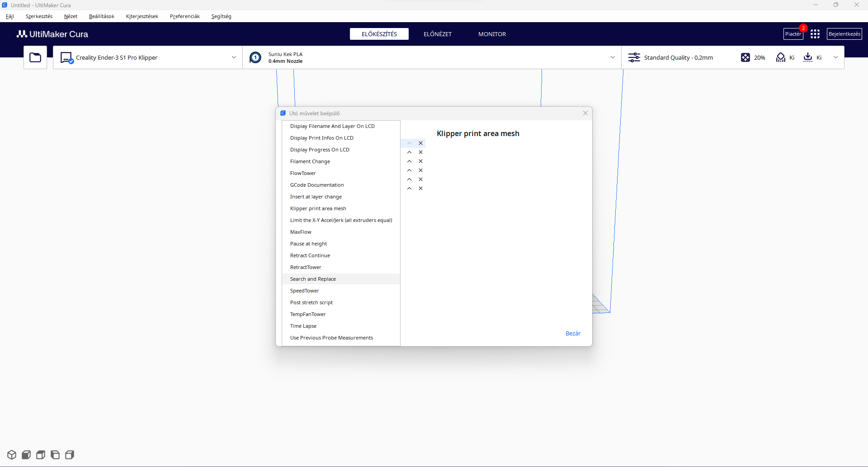Image resolution: width=868 pixels, height=467 pixels.
Task: Click the print settings sliders icon
Action: [634, 57]
